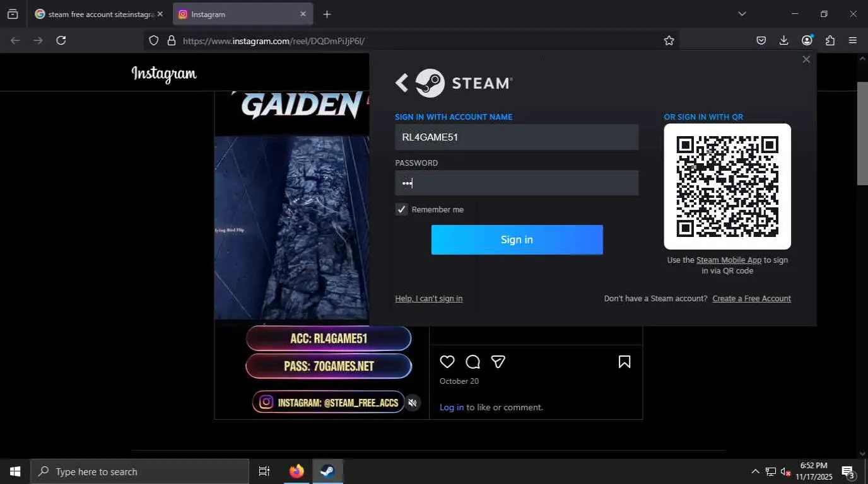This screenshot has height=484, width=868.
Task: Click the page's vertical scrollbar thumb
Action: [862, 134]
